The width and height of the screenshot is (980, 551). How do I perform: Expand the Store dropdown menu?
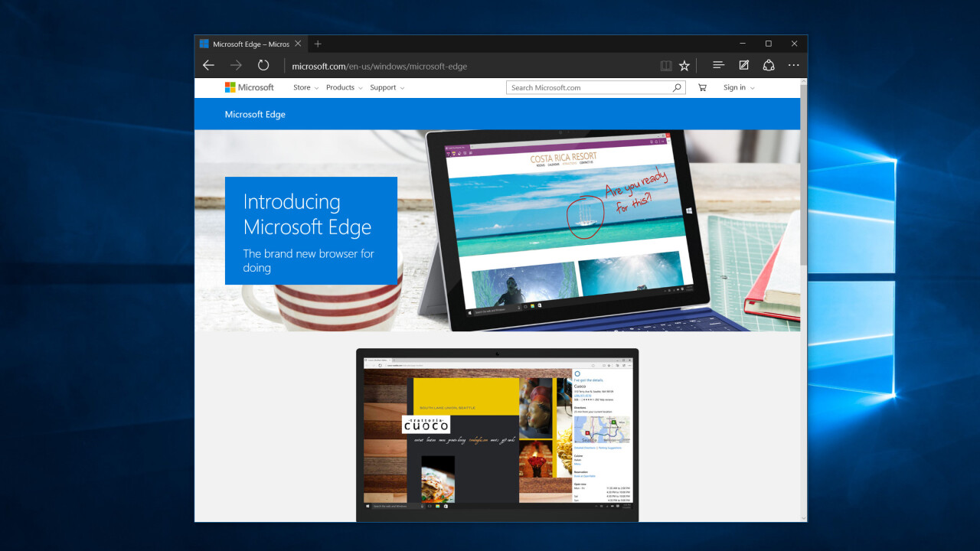pos(305,88)
